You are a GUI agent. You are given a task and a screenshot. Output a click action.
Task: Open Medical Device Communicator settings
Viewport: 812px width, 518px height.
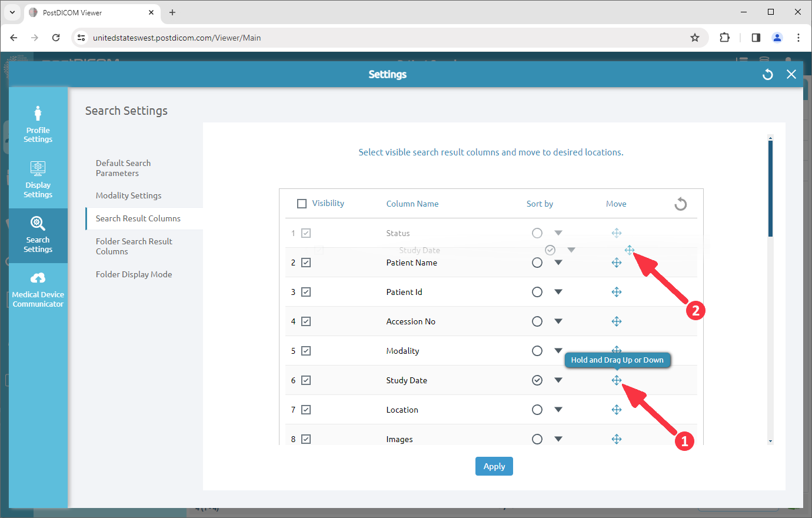pyautogui.click(x=38, y=288)
